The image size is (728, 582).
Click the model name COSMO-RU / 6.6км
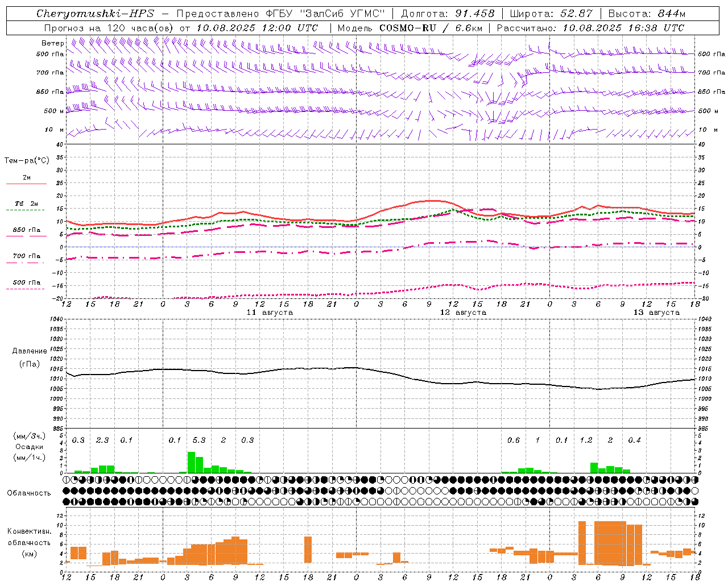coord(431,28)
